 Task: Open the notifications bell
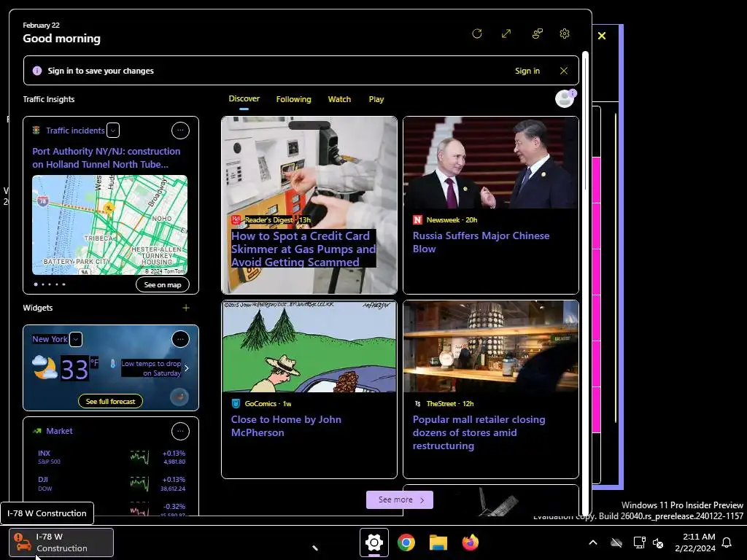click(727, 542)
